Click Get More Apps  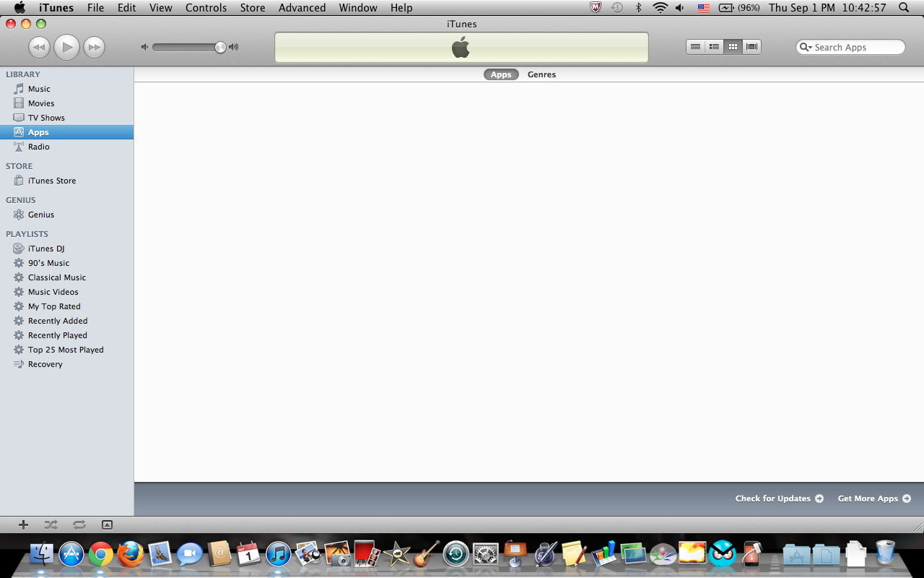[874, 499]
